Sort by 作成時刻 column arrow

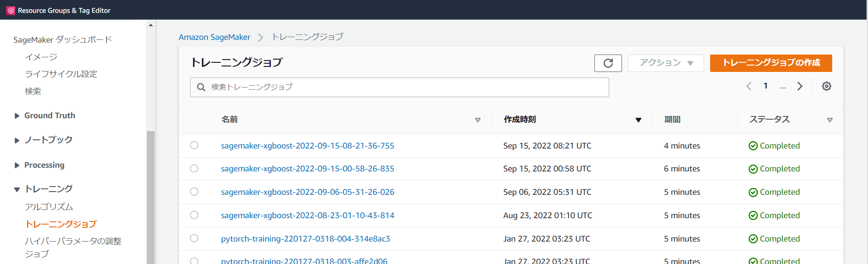(x=638, y=120)
